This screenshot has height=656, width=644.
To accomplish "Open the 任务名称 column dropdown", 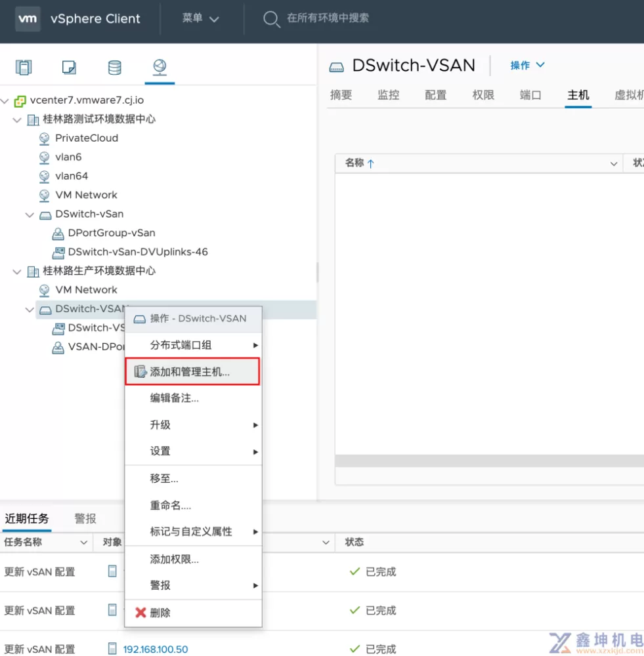I will pyautogui.click(x=84, y=543).
